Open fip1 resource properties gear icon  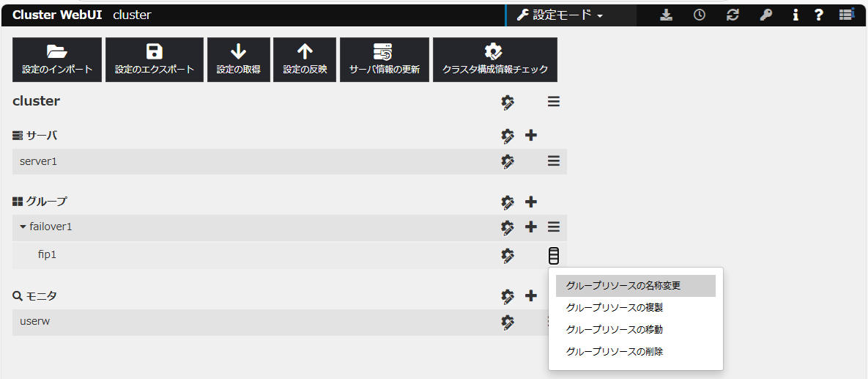[x=508, y=255]
